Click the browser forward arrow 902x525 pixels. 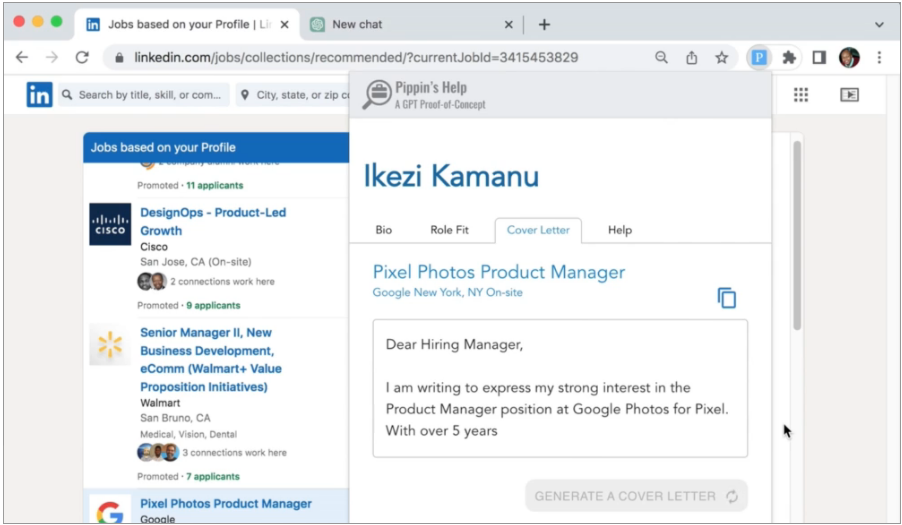pyautogui.click(x=52, y=57)
